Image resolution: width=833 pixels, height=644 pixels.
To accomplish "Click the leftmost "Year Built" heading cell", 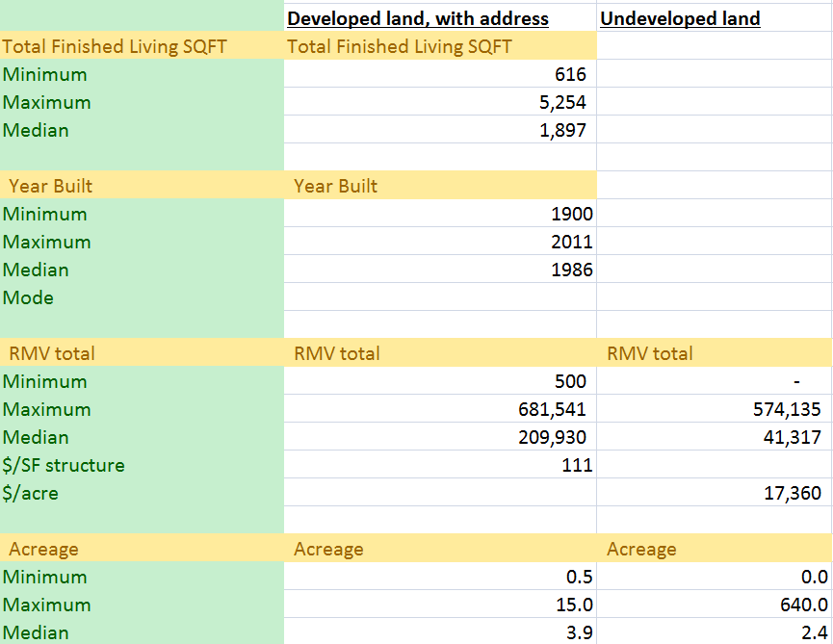I will [51, 186].
